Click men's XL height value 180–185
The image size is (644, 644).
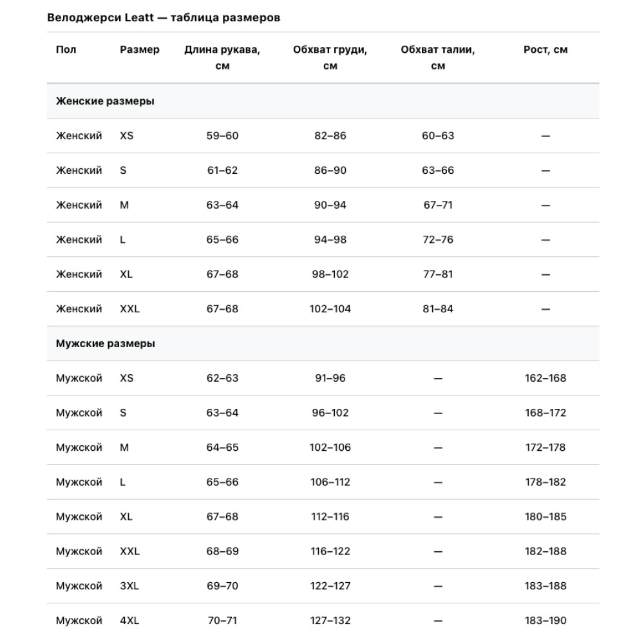point(545,516)
